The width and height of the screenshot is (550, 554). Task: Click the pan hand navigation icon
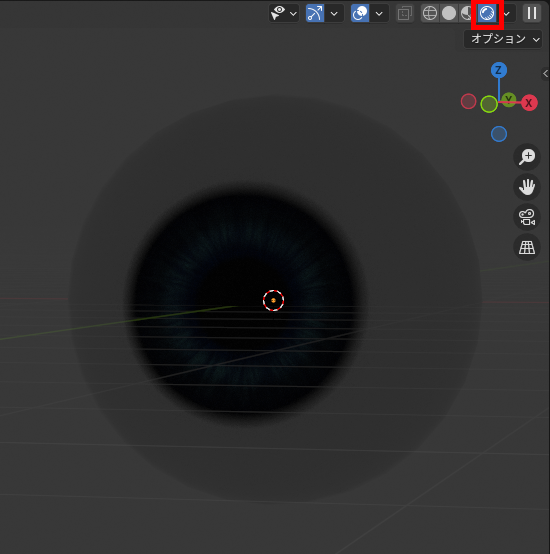point(527,187)
